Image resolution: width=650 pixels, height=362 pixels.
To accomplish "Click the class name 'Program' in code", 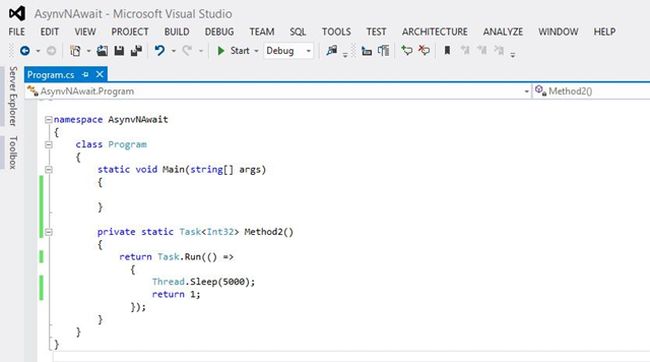I will click(127, 145).
